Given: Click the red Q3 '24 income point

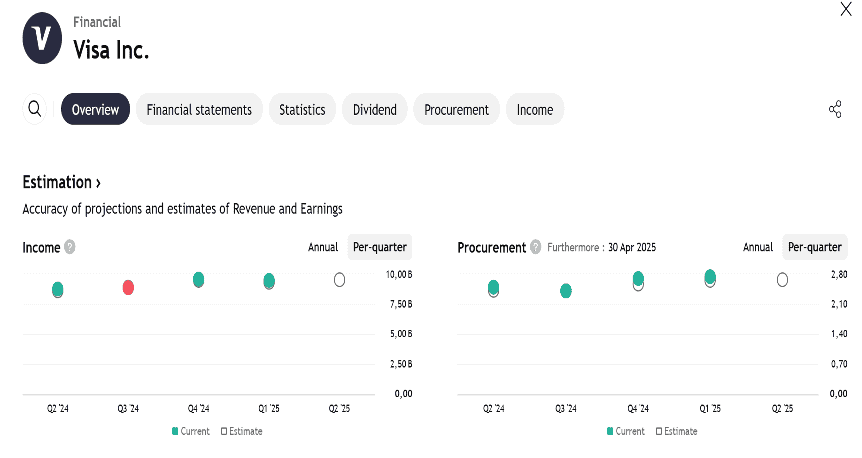Looking at the screenshot, I should [x=128, y=287].
